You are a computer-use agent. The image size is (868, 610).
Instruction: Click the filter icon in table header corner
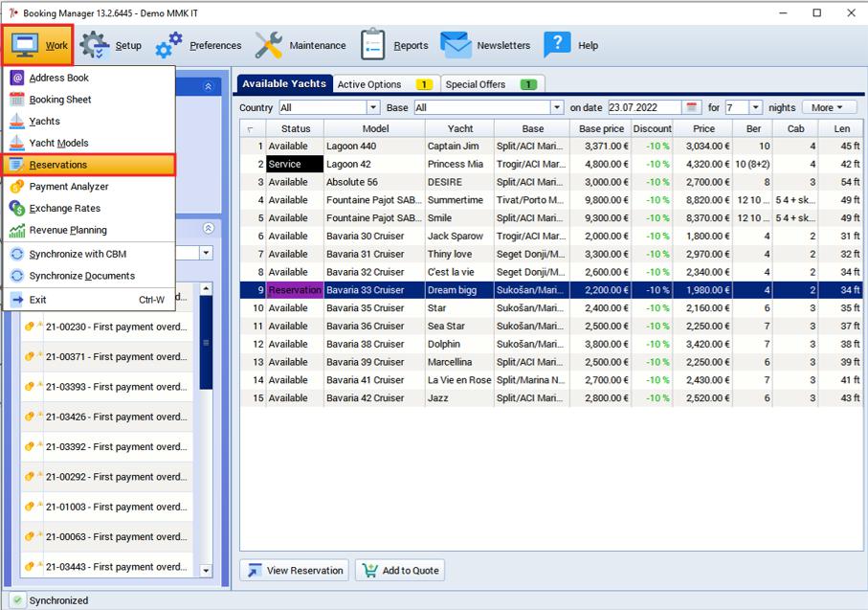coord(250,128)
